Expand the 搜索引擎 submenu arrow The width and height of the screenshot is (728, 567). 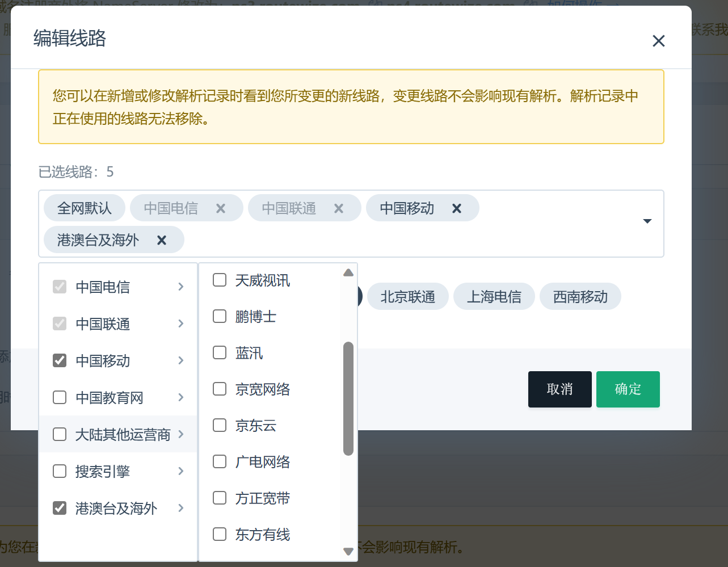click(181, 471)
